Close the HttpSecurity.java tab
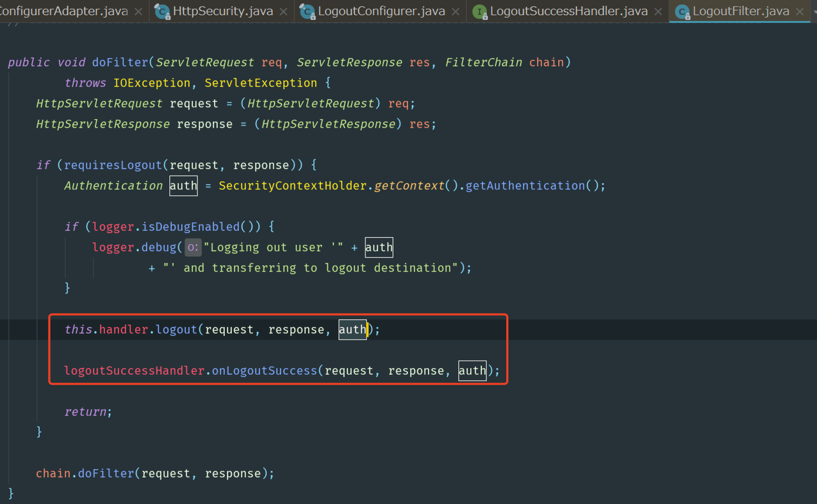The height and width of the screenshot is (504, 817). coord(284,12)
